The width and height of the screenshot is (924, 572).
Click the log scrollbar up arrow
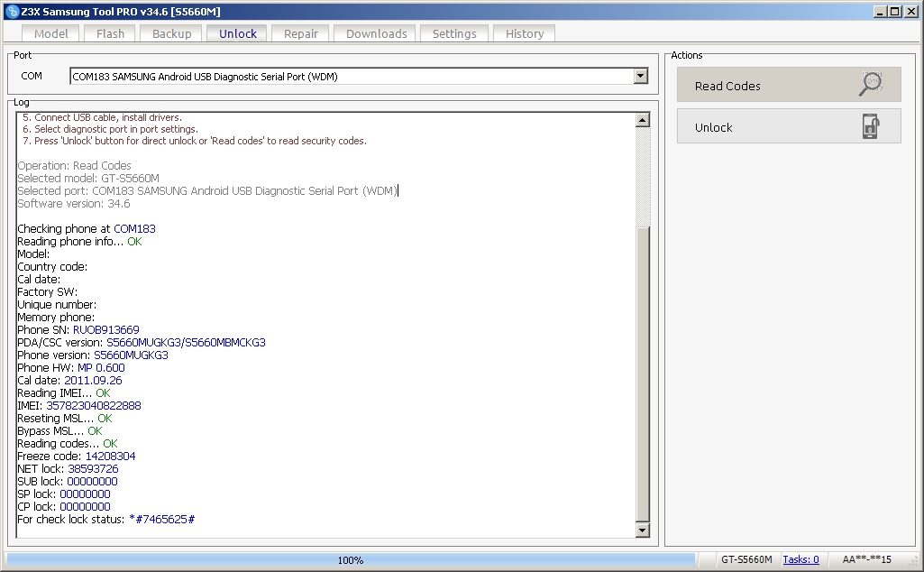point(643,120)
